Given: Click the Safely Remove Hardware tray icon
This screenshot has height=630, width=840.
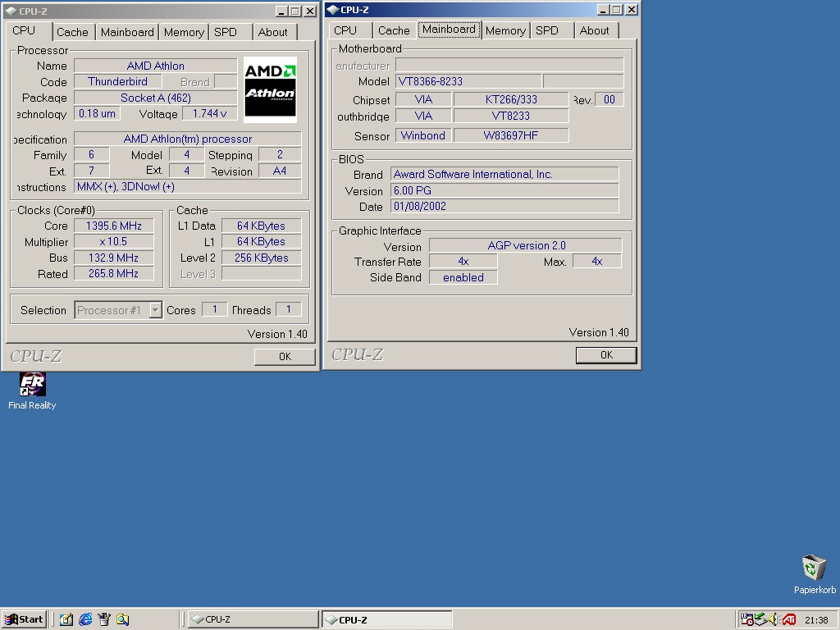Looking at the screenshot, I should [760, 619].
